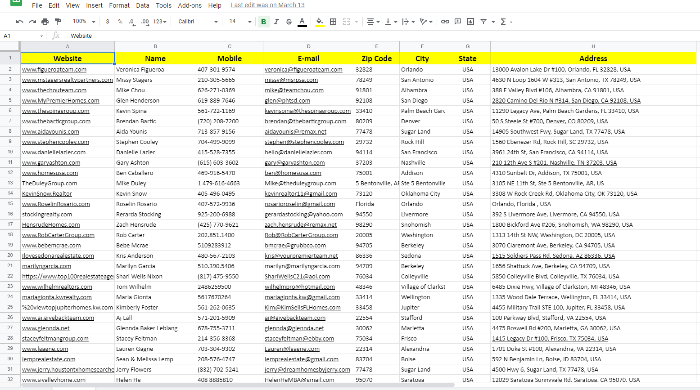The image size is (700, 390).
Task: Open www.aidayounis.com link
Action: (50, 132)
